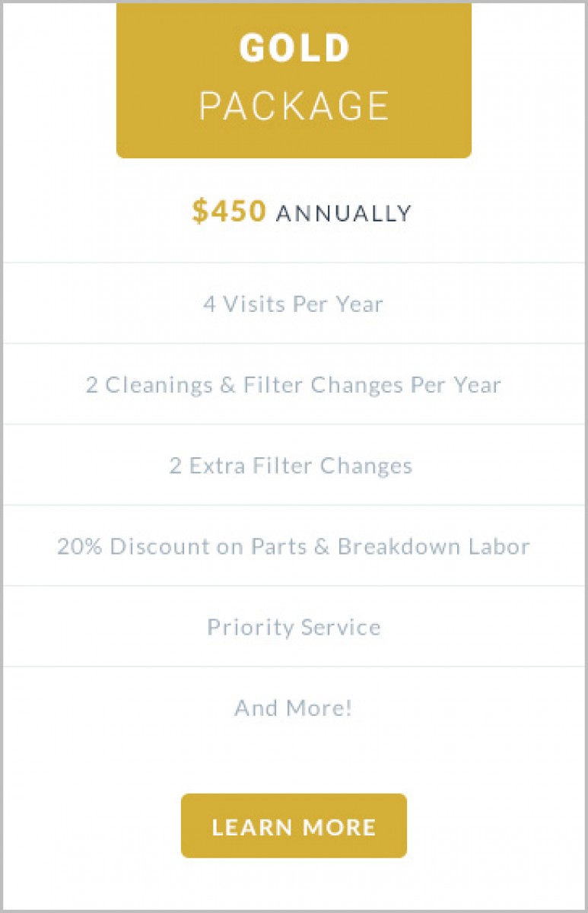
Task: Click the bold GOLD heading text
Action: pos(294,49)
